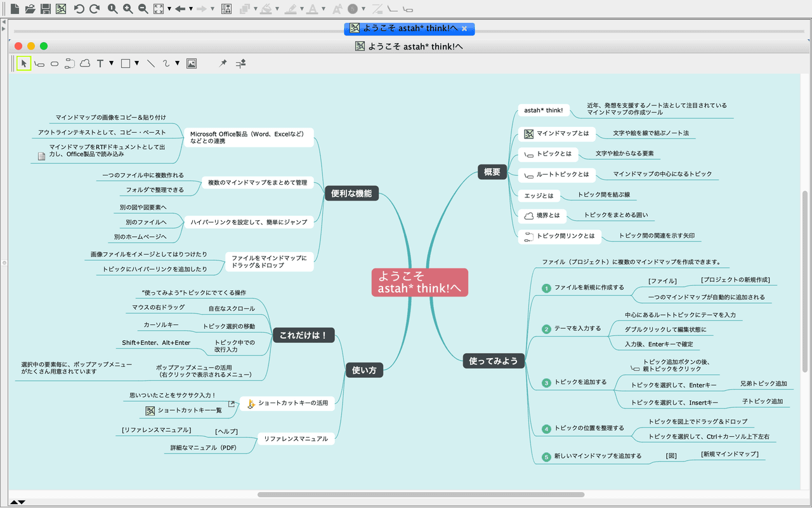Zoom out with the minus magnifier
Image resolution: width=812 pixels, height=508 pixels.
(143, 9)
